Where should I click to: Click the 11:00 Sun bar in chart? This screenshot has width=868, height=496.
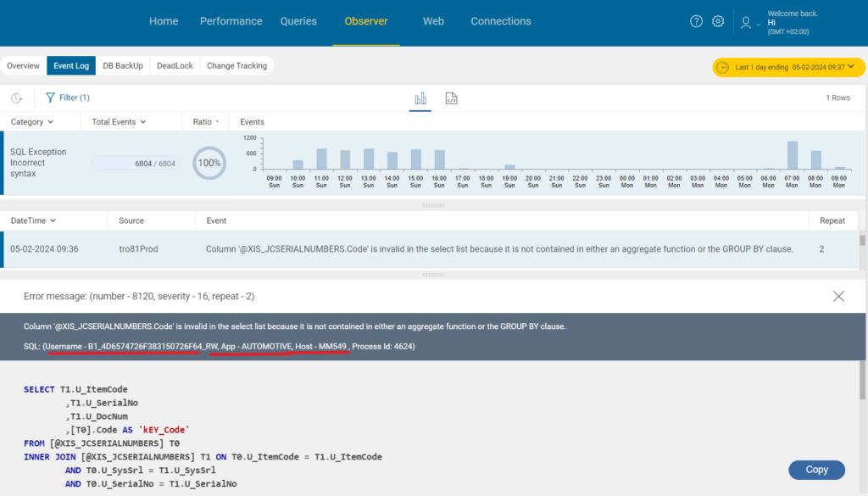pos(321,159)
